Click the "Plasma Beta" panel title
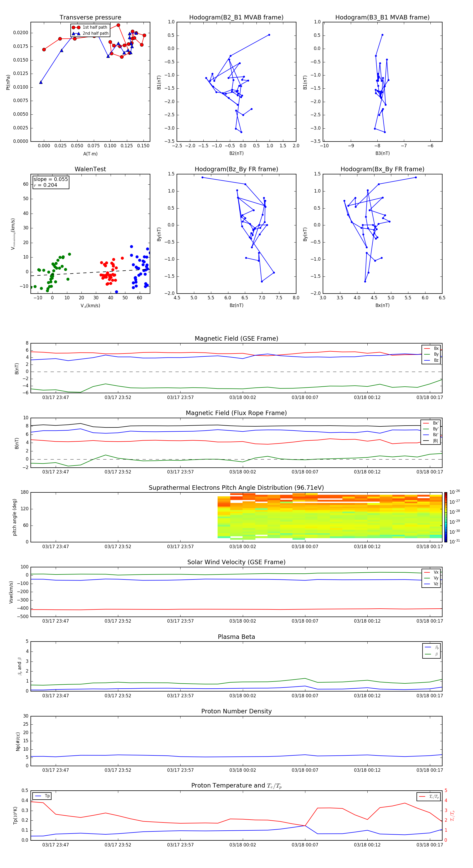Screen dimensions: 473x868 click(x=236, y=637)
